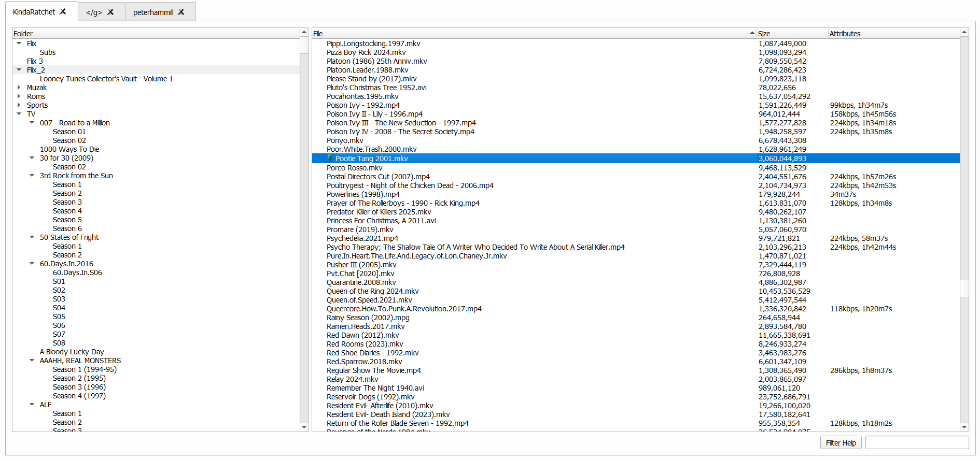
Task: Collapse the TV folder
Action: (x=19, y=114)
